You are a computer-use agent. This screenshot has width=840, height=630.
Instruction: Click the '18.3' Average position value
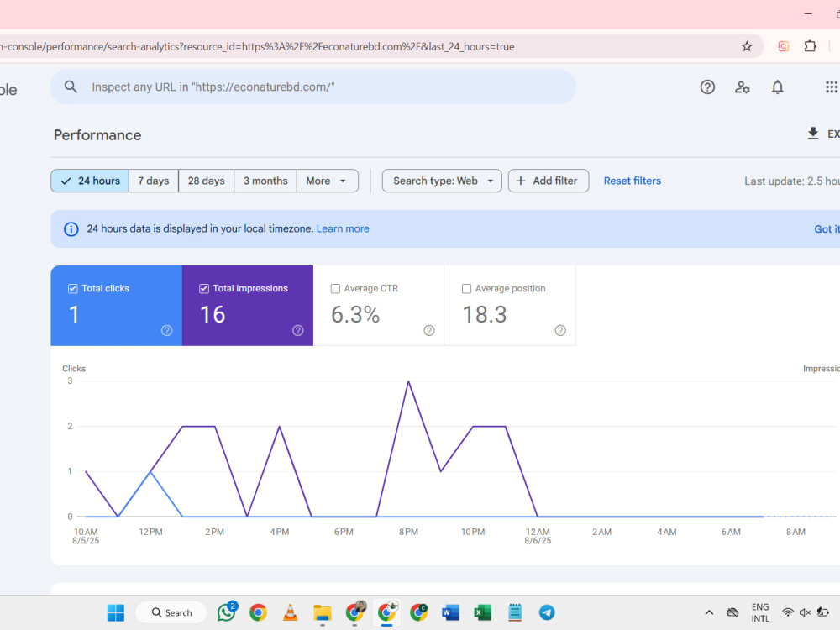click(x=485, y=314)
